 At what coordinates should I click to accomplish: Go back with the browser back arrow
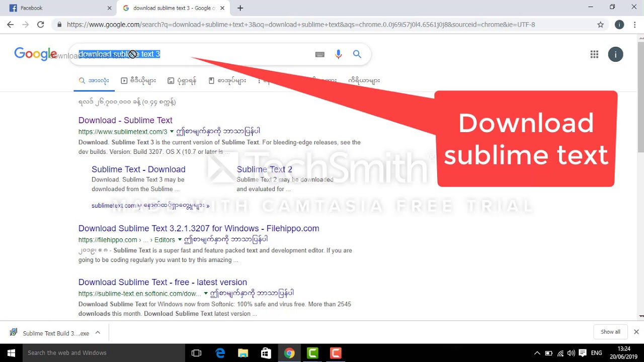click(11, 24)
